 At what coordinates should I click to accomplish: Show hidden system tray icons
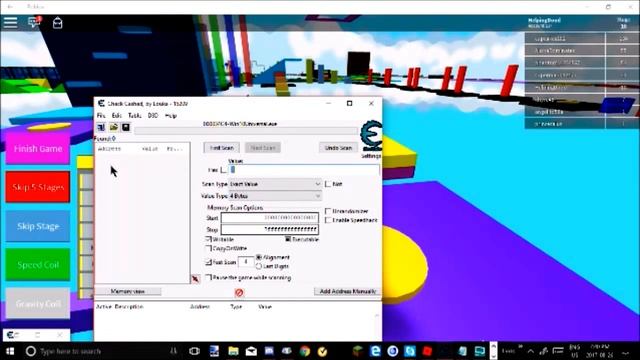[x=531, y=351]
